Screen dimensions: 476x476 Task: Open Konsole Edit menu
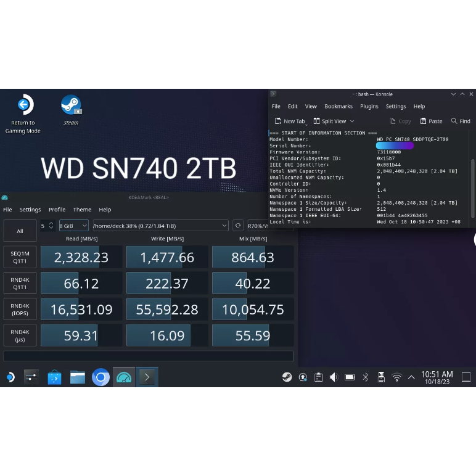293,106
